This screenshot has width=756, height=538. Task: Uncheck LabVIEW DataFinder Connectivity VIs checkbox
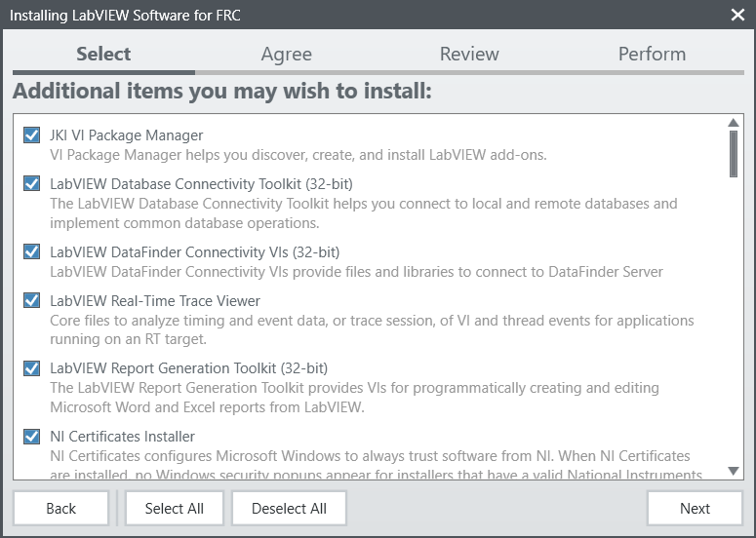click(32, 252)
